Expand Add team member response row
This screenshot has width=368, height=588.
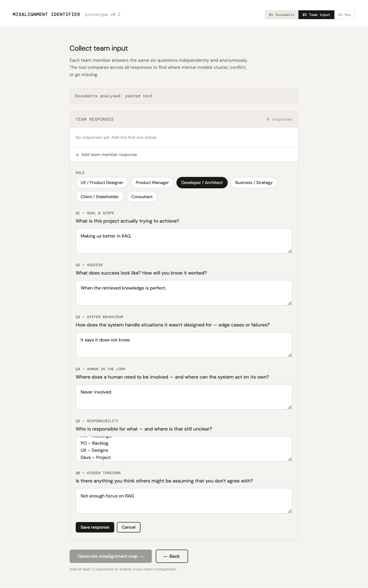(x=184, y=155)
